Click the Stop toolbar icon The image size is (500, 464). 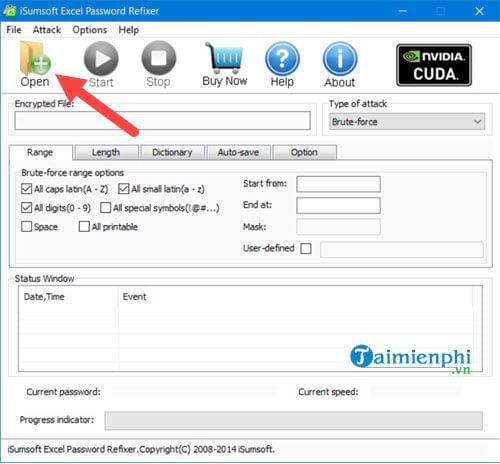coord(159,59)
